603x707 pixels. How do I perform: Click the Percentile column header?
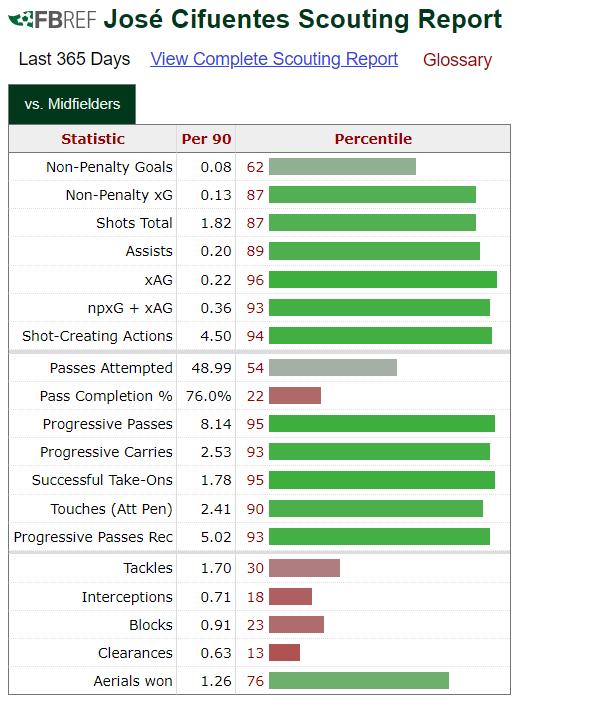[x=373, y=139]
